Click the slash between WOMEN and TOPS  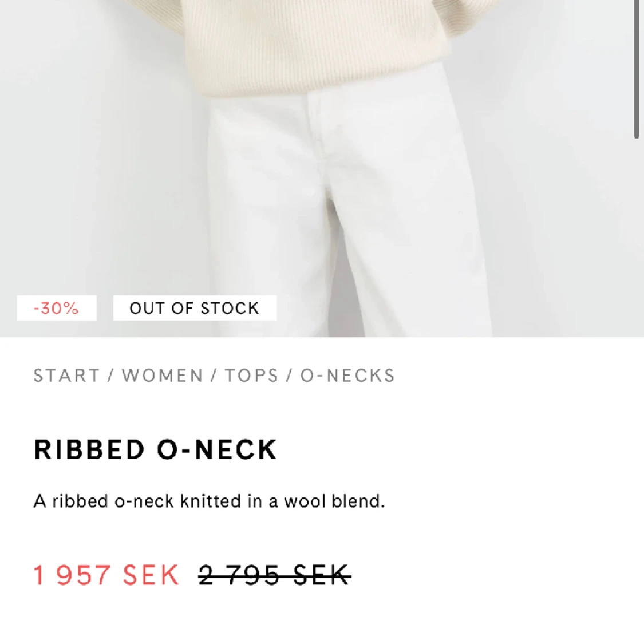click(x=214, y=376)
